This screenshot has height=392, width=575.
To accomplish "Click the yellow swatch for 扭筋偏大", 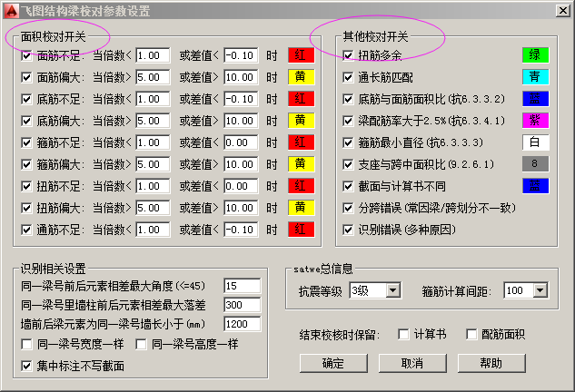I will 301,208.
